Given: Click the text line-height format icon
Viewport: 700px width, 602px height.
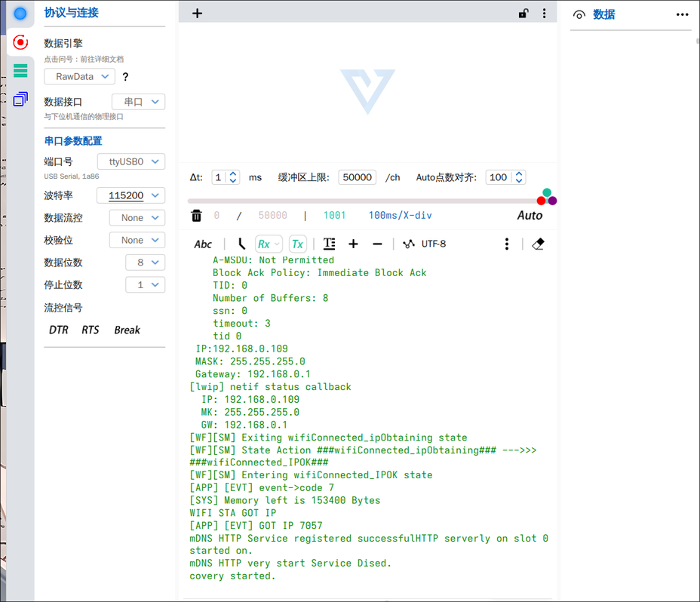Looking at the screenshot, I should pyautogui.click(x=330, y=244).
